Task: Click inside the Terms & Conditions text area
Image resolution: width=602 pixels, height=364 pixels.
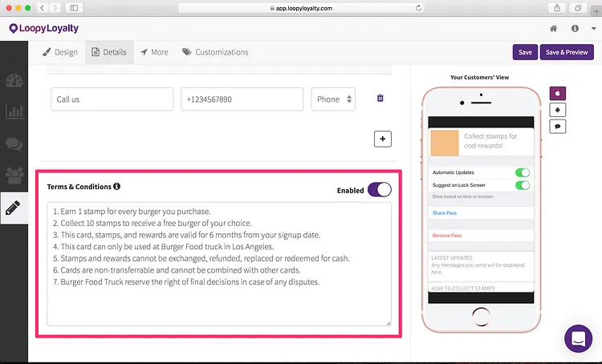Action: tap(219, 264)
